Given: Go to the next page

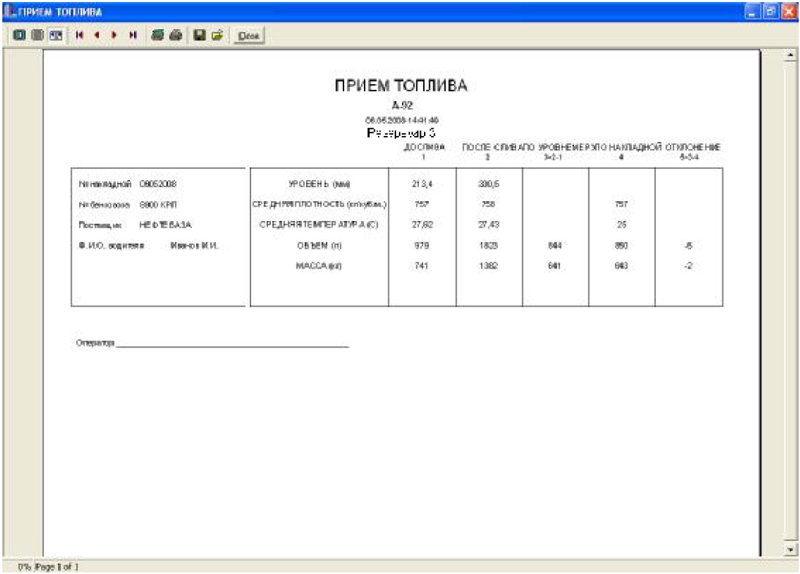Looking at the screenshot, I should (x=114, y=35).
